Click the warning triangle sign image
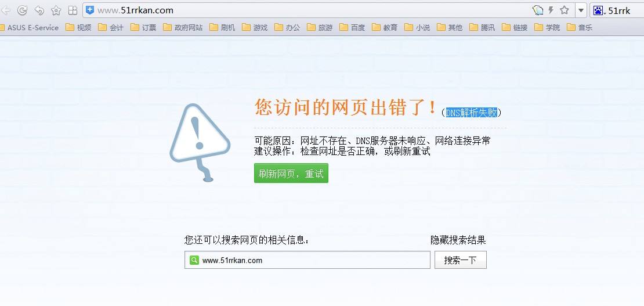 (x=200, y=142)
